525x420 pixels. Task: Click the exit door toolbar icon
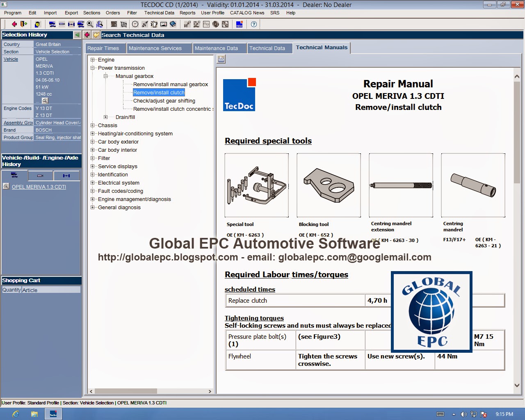coord(23,24)
